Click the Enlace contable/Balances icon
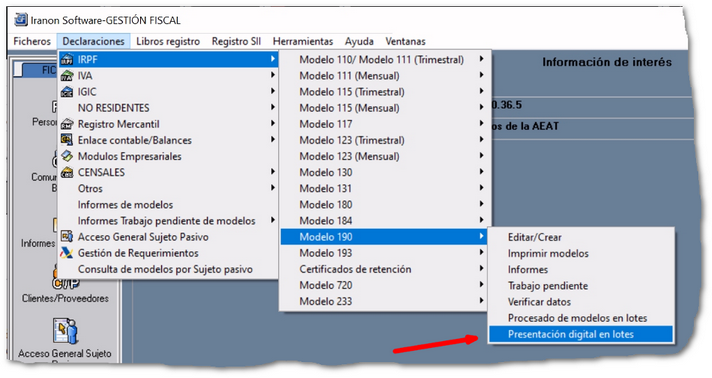The height and width of the screenshot is (378, 712). coord(67,140)
